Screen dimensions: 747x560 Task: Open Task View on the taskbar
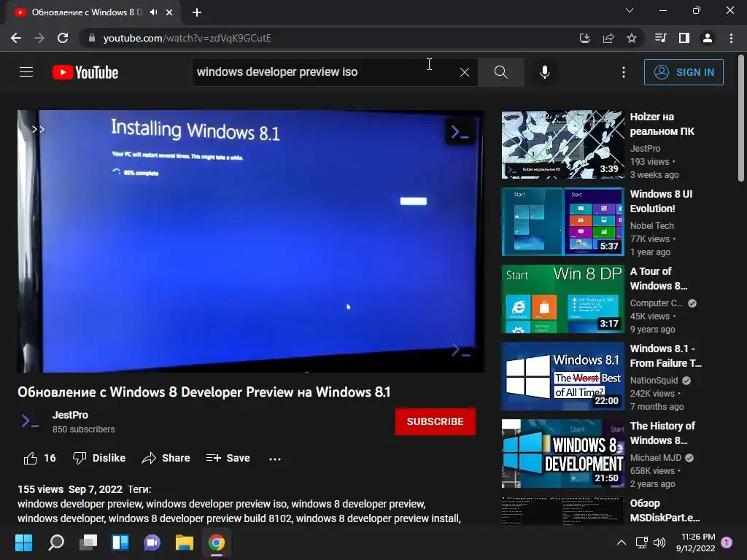[88, 542]
